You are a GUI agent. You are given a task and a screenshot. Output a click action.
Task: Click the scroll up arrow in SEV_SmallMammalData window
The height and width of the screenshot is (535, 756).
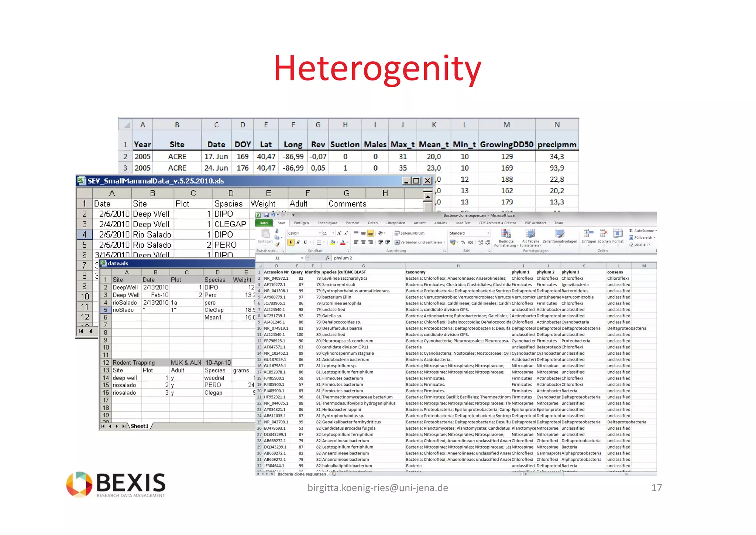(427, 197)
